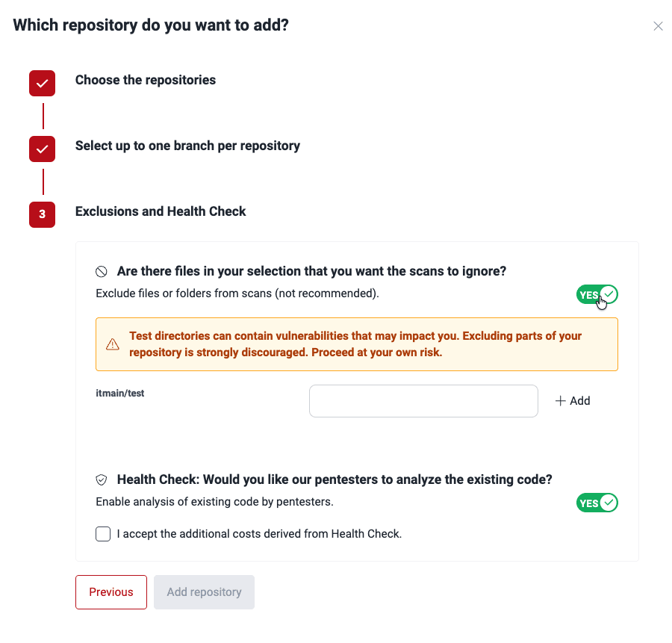Click the plus icon next to Add
Screen dimensions: 672x643
point(559,400)
